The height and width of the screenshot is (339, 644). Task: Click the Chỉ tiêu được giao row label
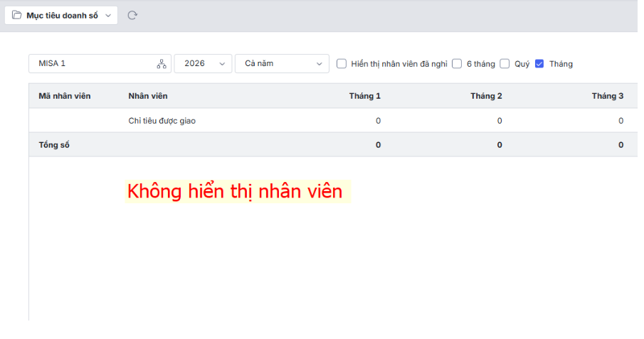[x=162, y=121]
